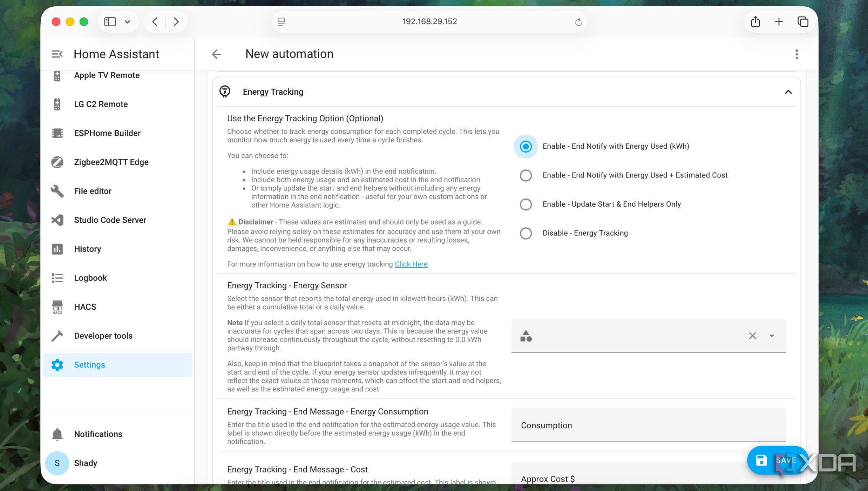Click the ESPHome Builder chip icon
The image size is (868, 491).
(57, 133)
